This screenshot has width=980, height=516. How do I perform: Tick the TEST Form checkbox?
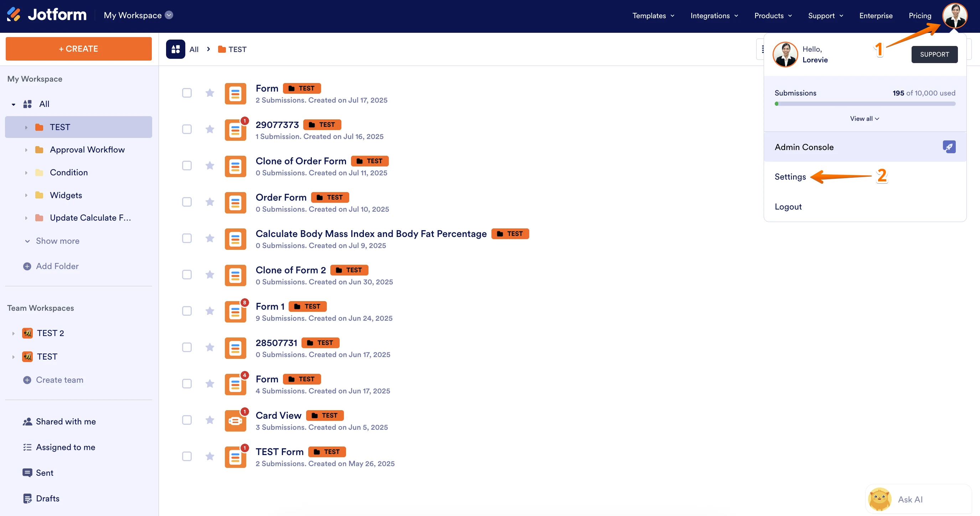187,456
